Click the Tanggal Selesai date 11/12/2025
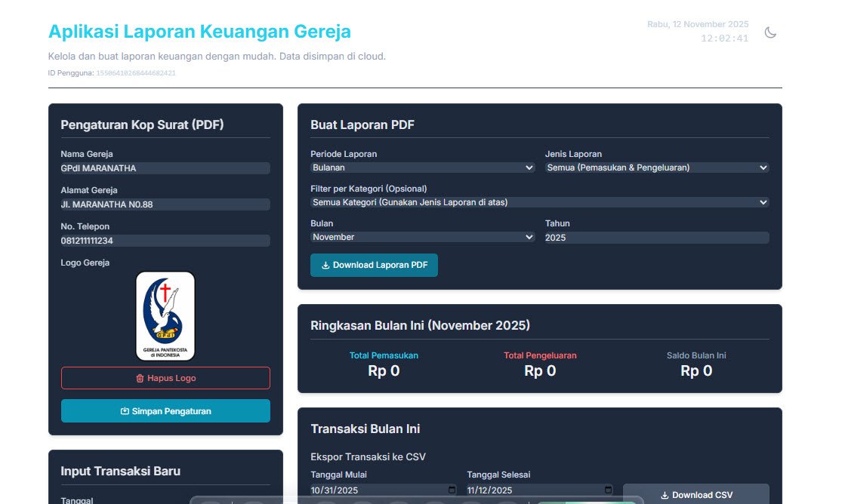The width and height of the screenshot is (842, 504). 490,490
